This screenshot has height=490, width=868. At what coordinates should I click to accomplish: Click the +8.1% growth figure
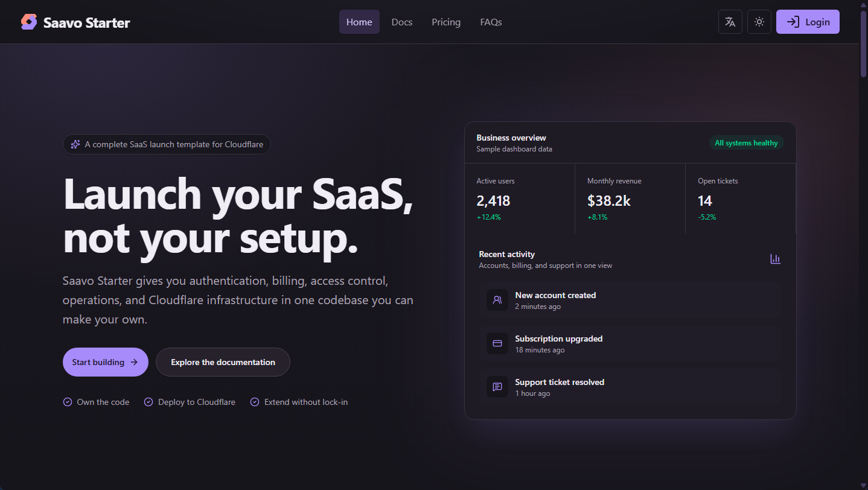[598, 217]
